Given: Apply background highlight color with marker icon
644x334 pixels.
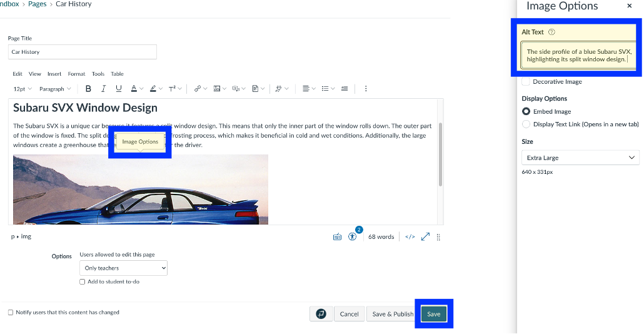Looking at the screenshot, I should point(153,89).
